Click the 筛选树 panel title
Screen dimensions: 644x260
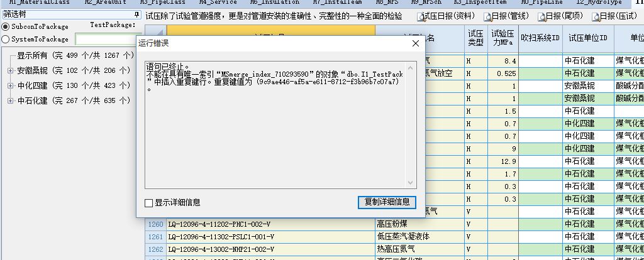[x=15, y=15]
